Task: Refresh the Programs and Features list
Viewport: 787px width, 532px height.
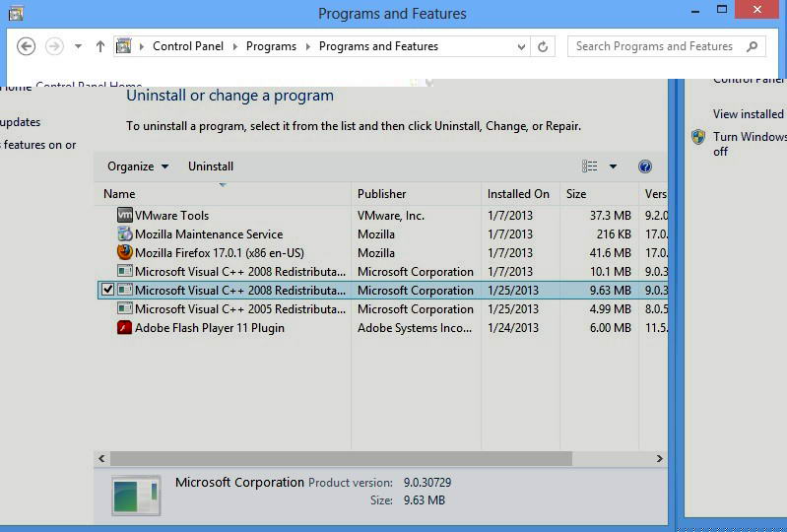Action: point(543,46)
